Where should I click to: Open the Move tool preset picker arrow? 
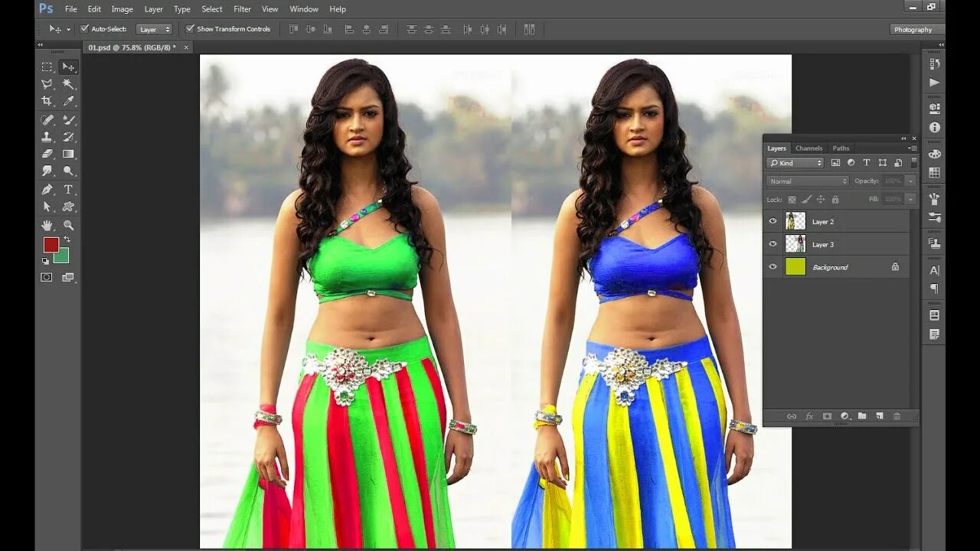click(x=68, y=29)
